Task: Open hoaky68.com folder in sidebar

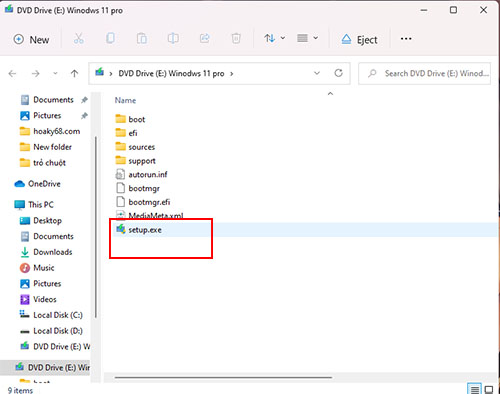Action: click(x=50, y=131)
